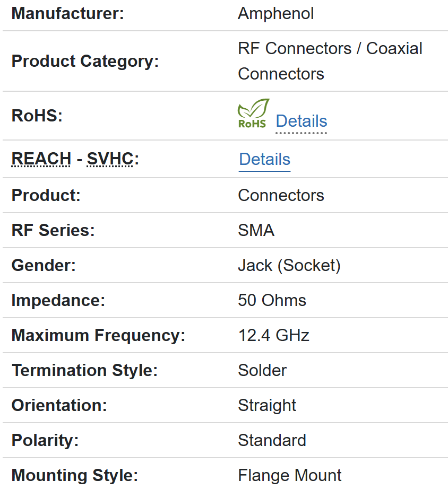
Task: Click the Connectors value in Product row
Action: (281, 195)
